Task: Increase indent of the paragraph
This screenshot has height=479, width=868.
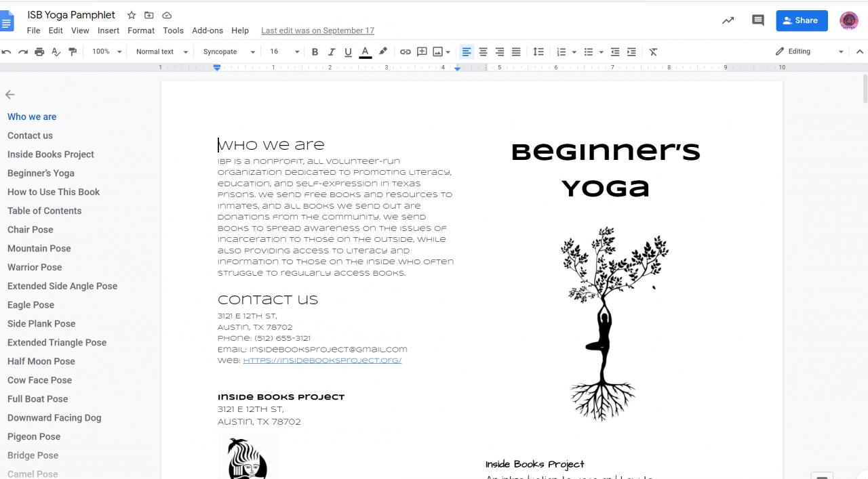Action: tap(631, 52)
